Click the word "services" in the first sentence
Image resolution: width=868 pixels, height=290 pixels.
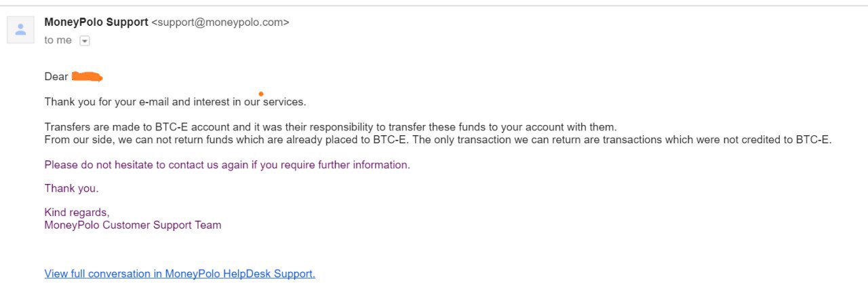tap(284, 102)
